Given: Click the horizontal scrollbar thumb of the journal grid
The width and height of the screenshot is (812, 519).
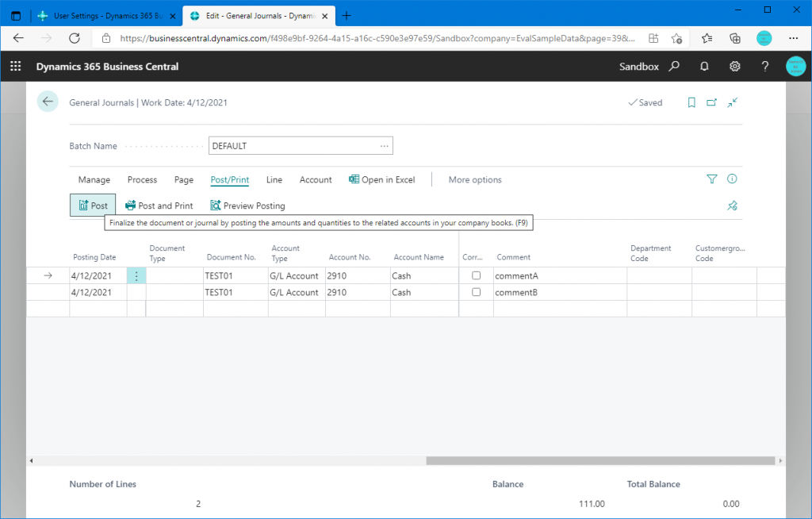Looking at the screenshot, I should 601,460.
